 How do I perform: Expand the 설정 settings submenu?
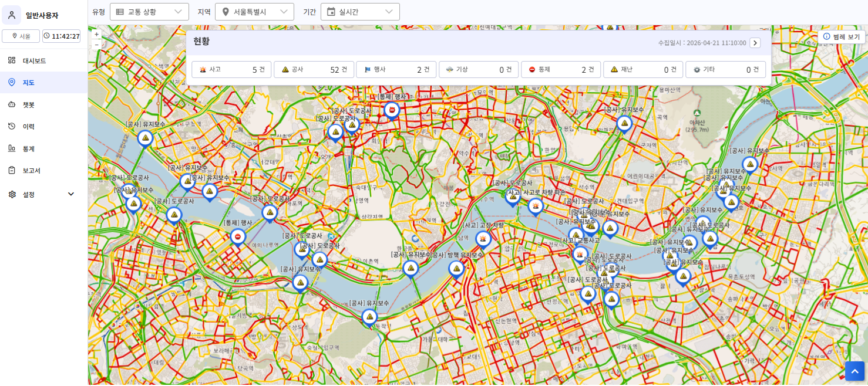tap(43, 194)
